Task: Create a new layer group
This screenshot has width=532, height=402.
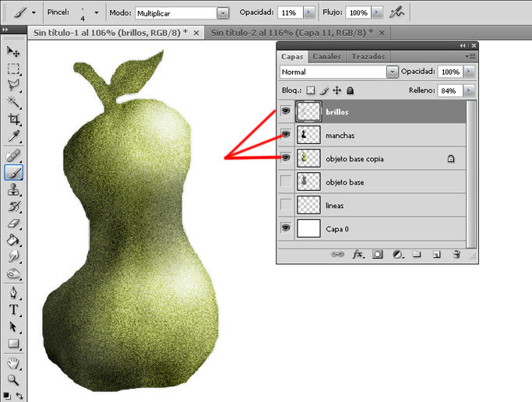Action: (x=417, y=254)
